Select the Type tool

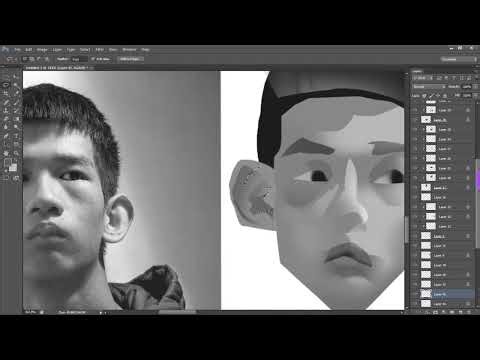pos(16,136)
